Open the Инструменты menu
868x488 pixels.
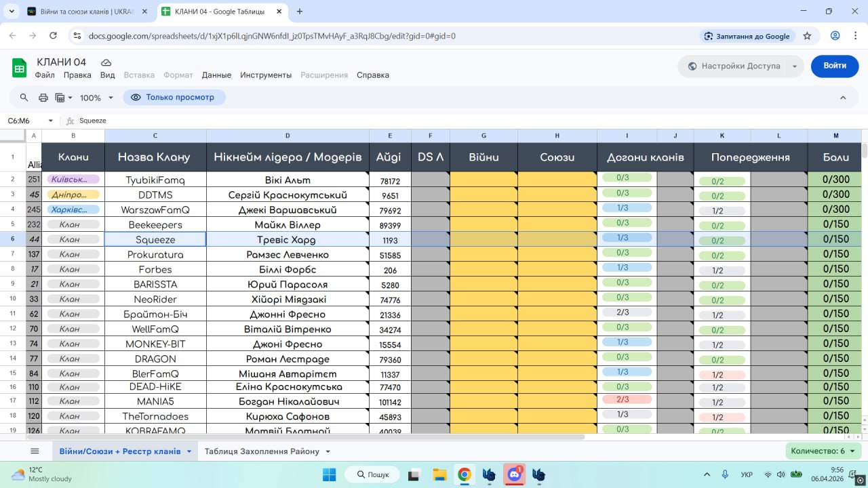pyautogui.click(x=266, y=75)
